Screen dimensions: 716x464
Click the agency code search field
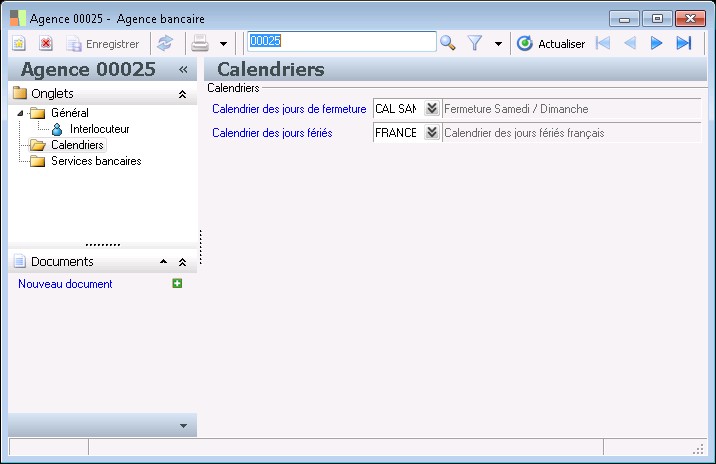(x=342, y=42)
